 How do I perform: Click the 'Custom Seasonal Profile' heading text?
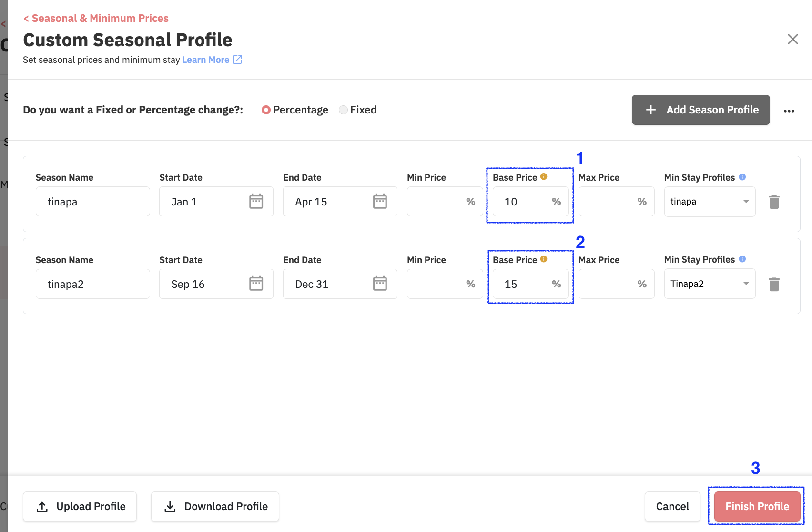pos(128,40)
